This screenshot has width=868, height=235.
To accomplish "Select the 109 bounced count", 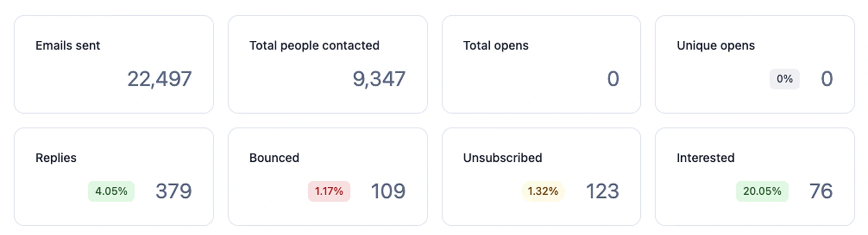I will [x=388, y=191].
